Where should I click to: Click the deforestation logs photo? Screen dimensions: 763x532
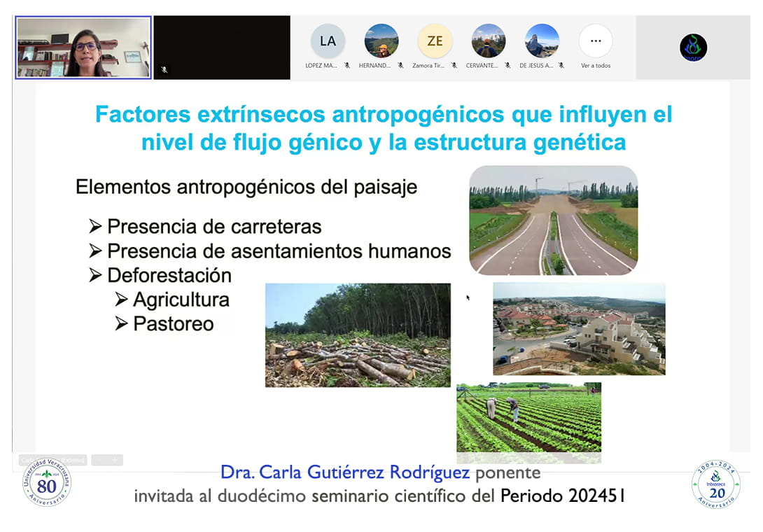click(358, 335)
